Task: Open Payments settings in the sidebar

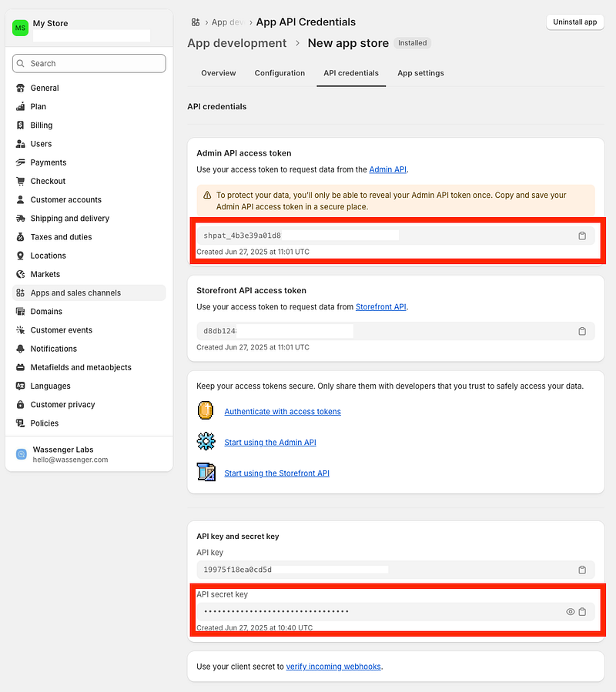Action: click(x=49, y=162)
